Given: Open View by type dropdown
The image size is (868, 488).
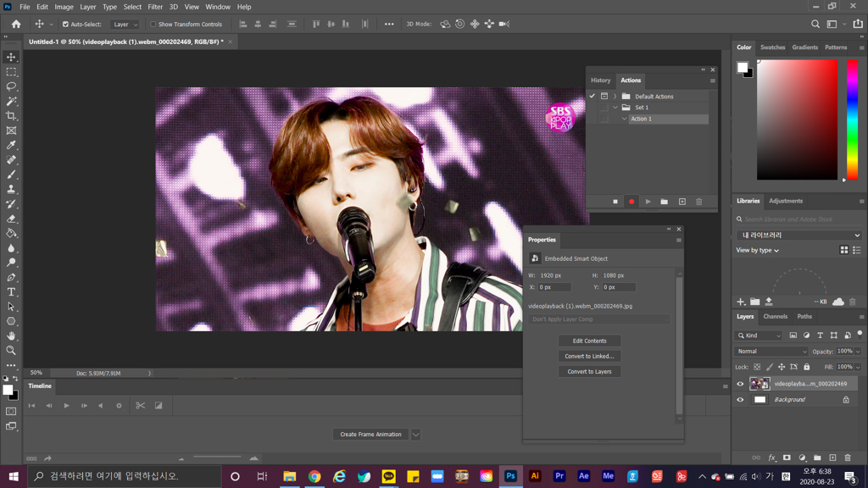Looking at the screenshot, I should [757, 250].
